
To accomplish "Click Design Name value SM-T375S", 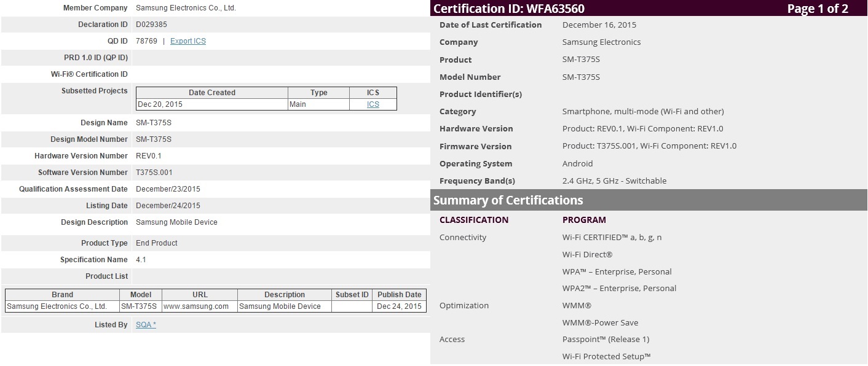I will pos(154,123).
